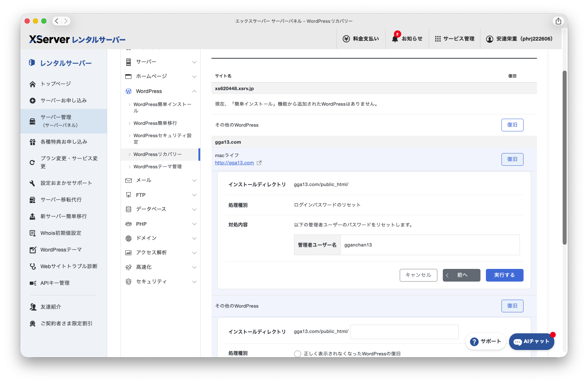
Task: Open the AIチャット chat button
Action: coord(532,341)
